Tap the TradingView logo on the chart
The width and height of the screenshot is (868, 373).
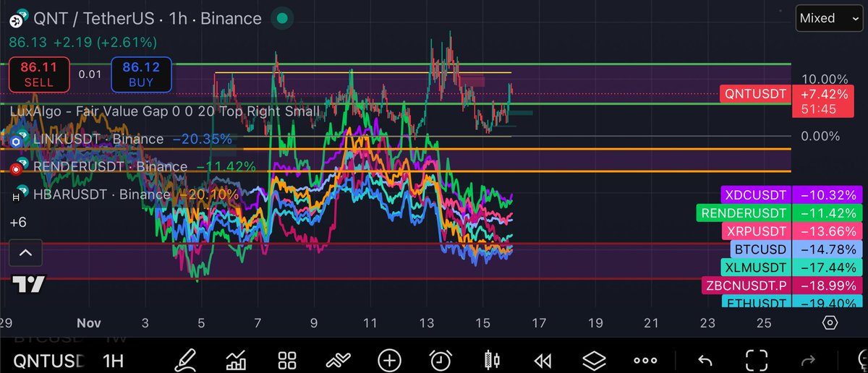(x=30, y=284)
